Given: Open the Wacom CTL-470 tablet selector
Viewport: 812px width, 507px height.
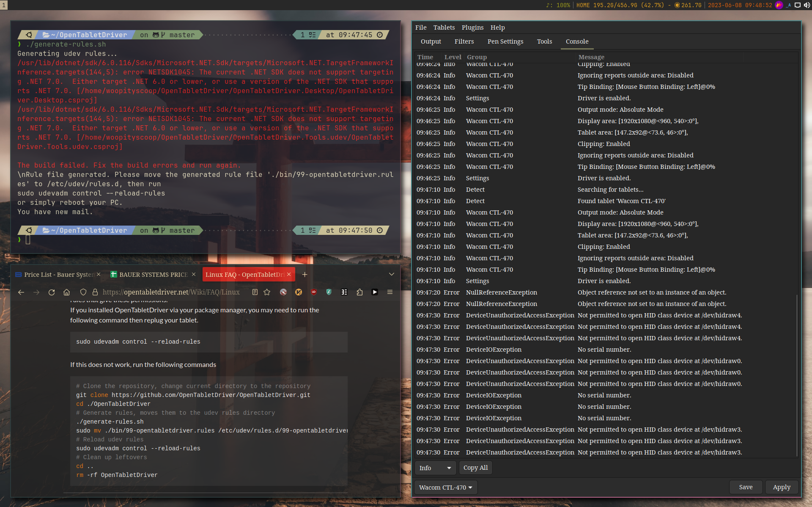Looking at the screenshot, I should click(445, 487).
